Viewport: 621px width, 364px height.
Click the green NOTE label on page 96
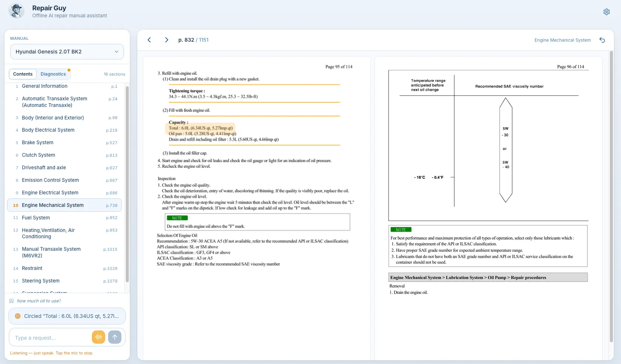tap(401, 229)
